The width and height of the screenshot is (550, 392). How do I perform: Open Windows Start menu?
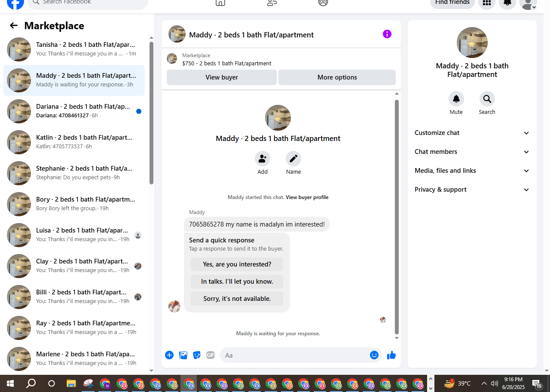(10, 383)
